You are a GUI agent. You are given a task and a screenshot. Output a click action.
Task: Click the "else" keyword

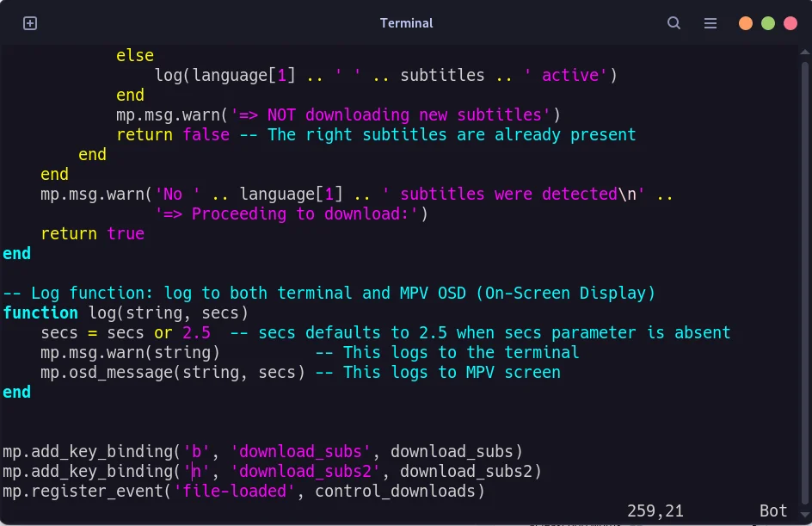point(135,55)
